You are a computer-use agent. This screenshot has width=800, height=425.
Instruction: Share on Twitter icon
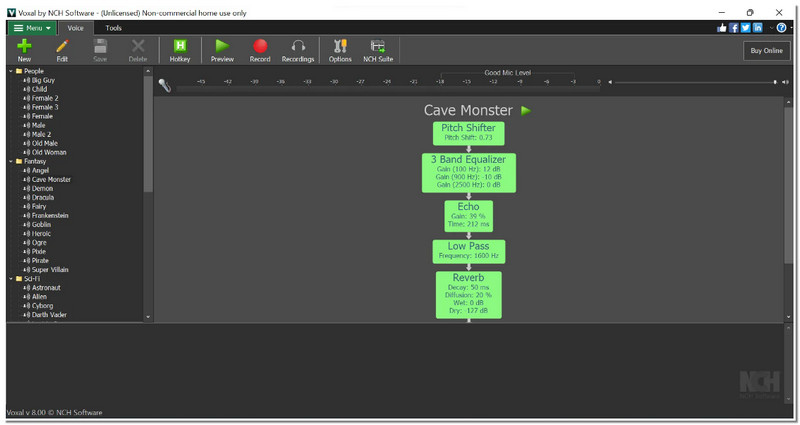click(745, 28)
